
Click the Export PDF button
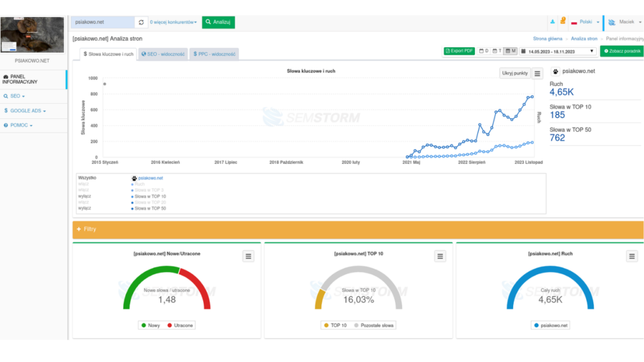459,51
